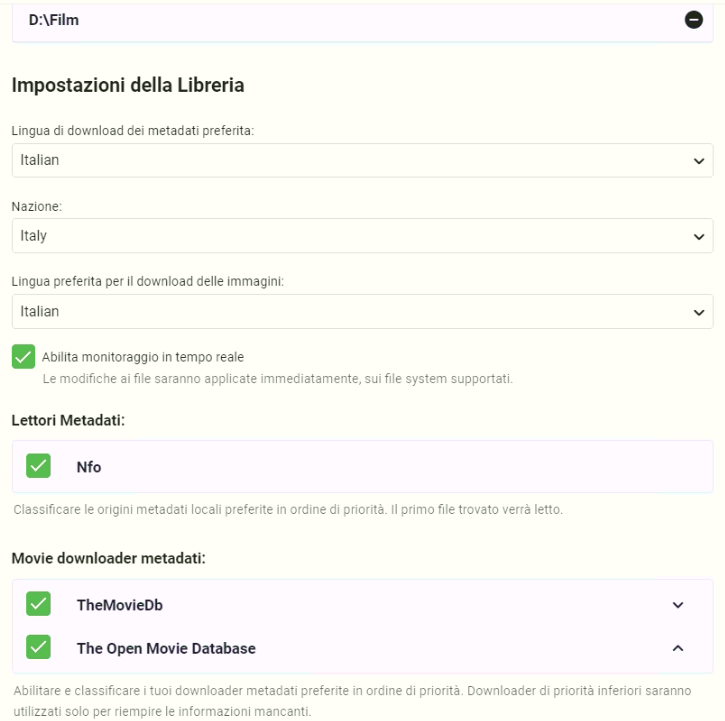Click the 'Lingua di download dei metadati preferita' label

pos(133,131)
